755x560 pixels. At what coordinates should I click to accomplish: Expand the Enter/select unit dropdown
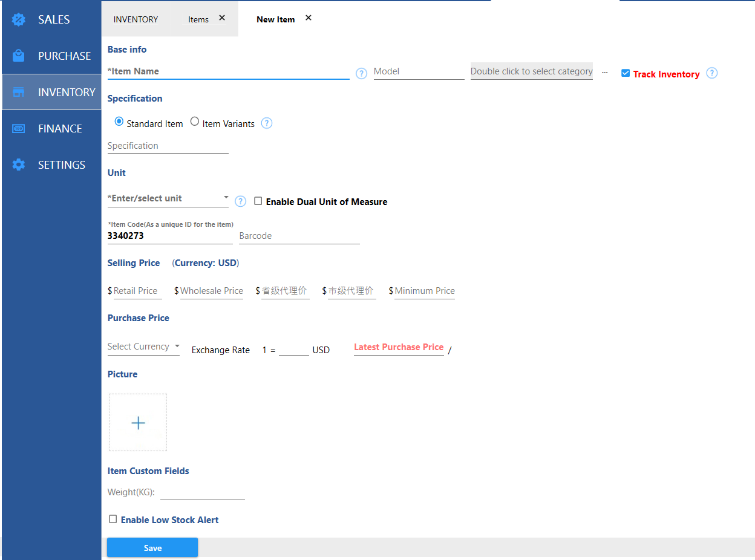pos(226,198)
